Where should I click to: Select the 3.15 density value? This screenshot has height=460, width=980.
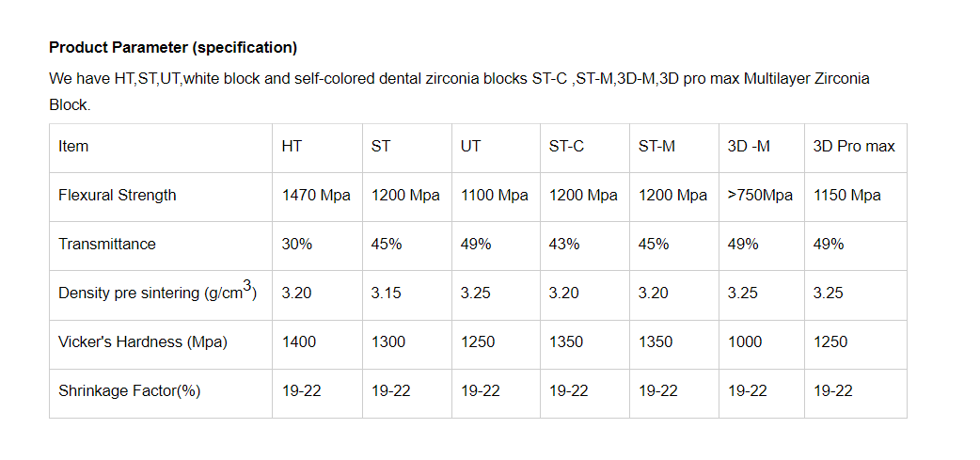386,293
